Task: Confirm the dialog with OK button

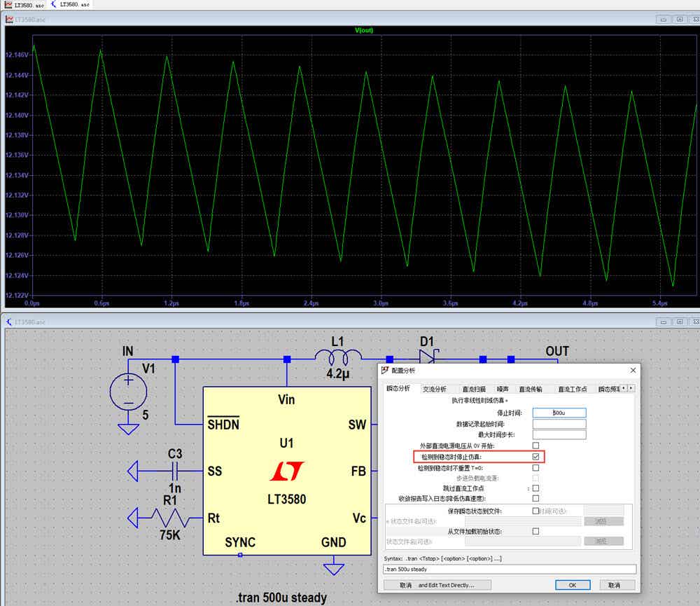Action: tap(573, 585)
